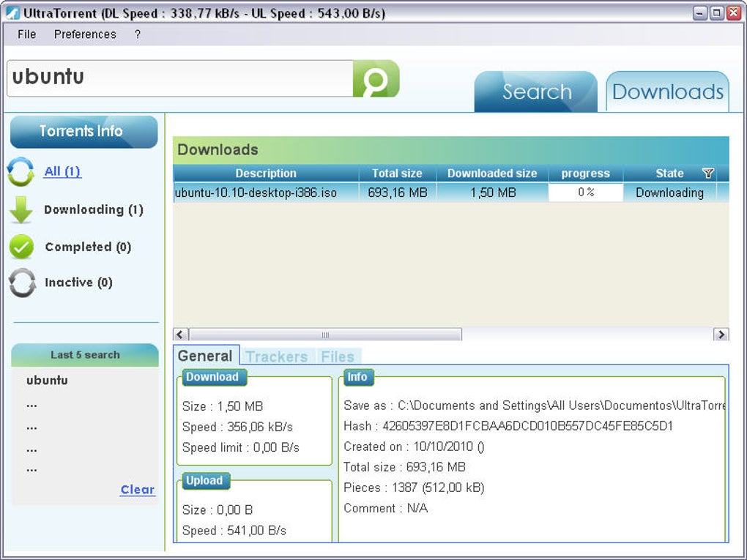747x560 pixels.
Task: Click the gray arrows Inactive icon
Action: [22, 283]
